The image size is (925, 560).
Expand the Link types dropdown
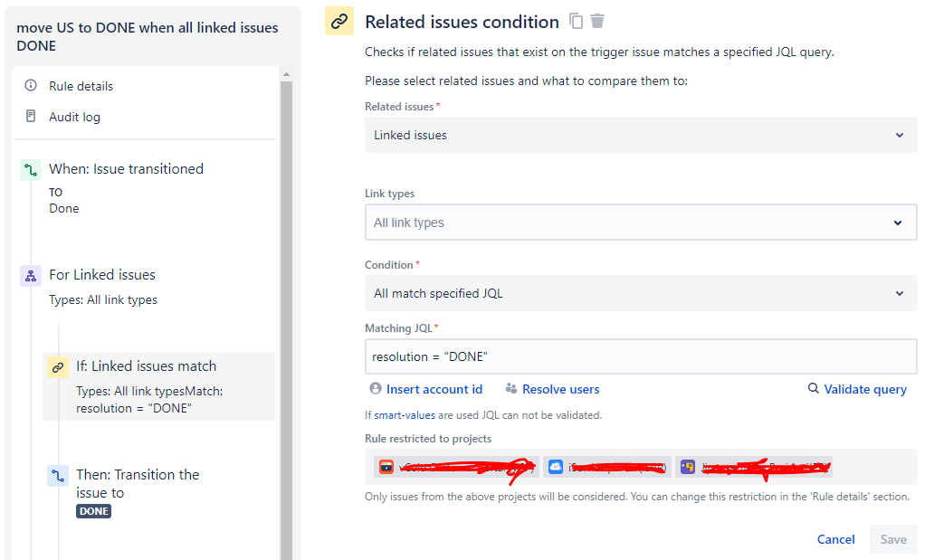pos(641,222)
